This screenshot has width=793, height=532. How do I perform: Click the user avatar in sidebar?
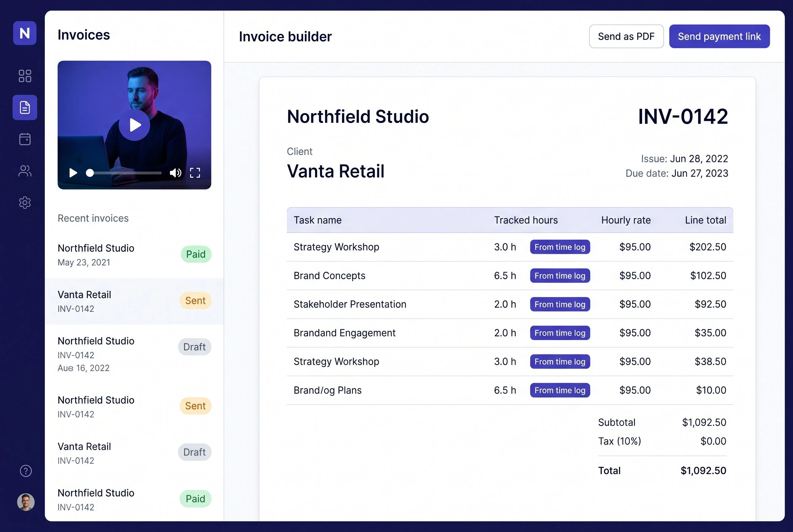tap(26, 502)
